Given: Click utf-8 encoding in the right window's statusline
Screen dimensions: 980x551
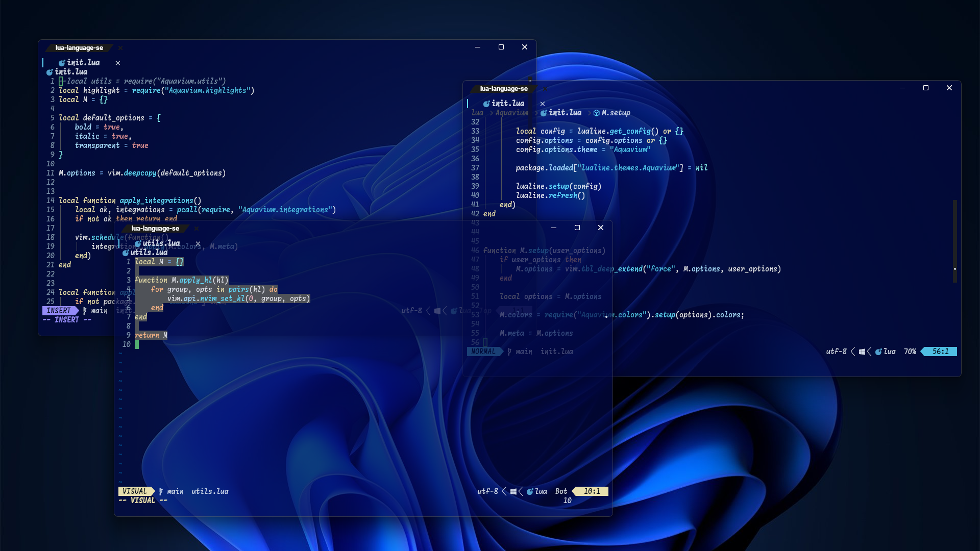Looking at the screenshot, I should point(836,352).
